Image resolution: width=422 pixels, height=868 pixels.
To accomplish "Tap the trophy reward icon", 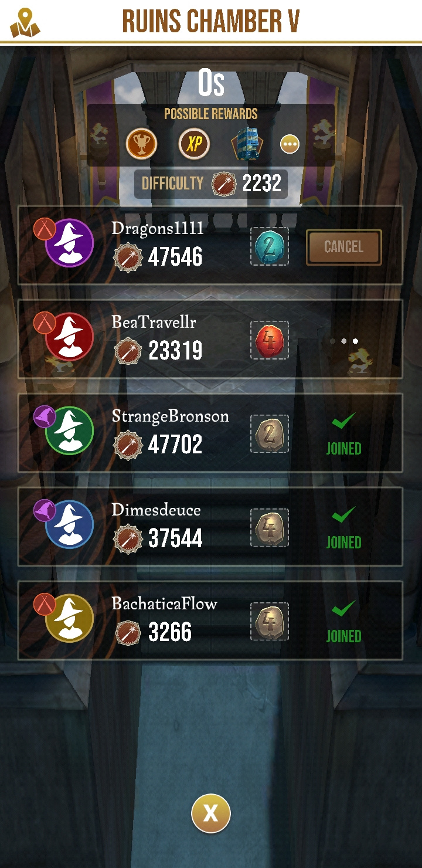I will [141, 144].
